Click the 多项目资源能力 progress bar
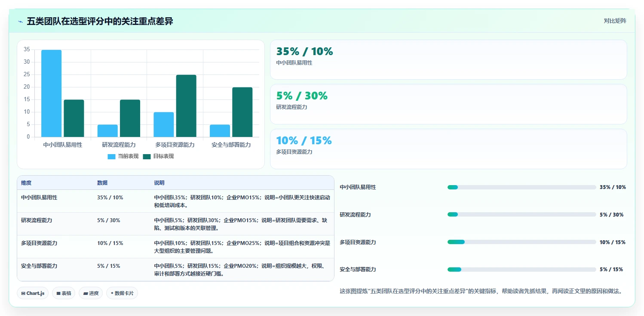Screen dimensions: 644x316 point(521,242)
